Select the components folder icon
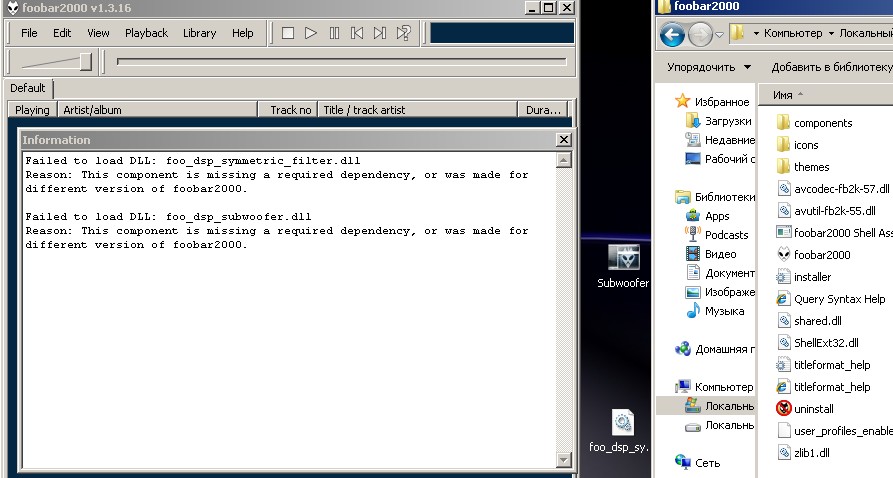Screen dimensions: 893x478 (x=784, y=122)
